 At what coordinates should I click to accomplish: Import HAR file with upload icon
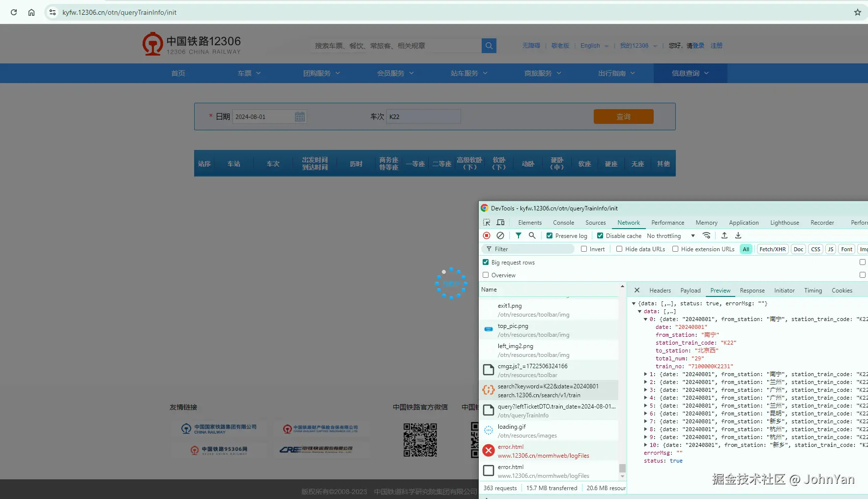[x=724, y=235]
